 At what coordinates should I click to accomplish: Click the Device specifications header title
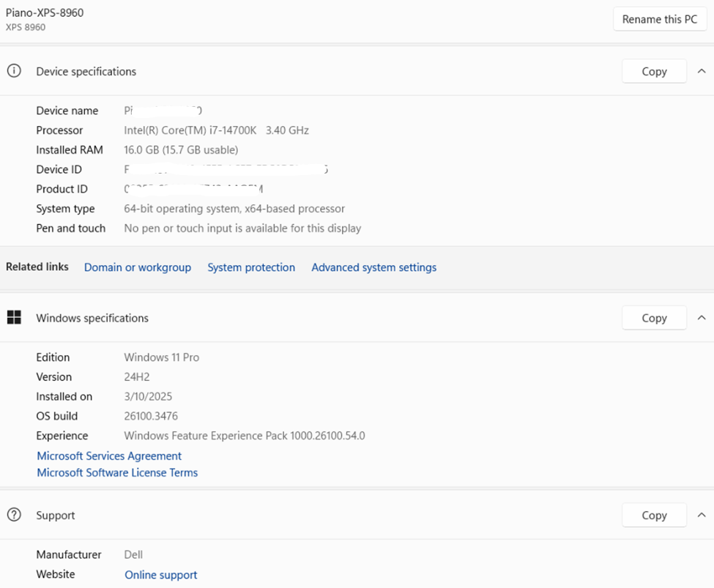coord(86,71)
